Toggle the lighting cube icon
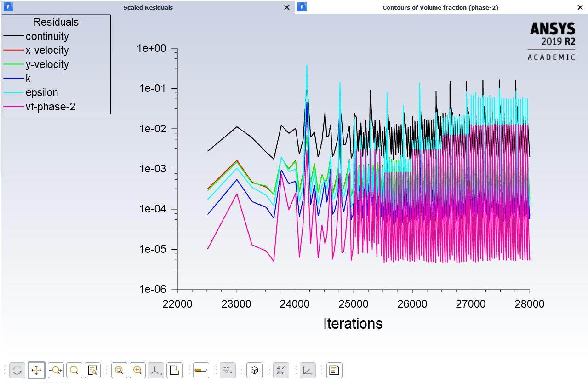 281,370
